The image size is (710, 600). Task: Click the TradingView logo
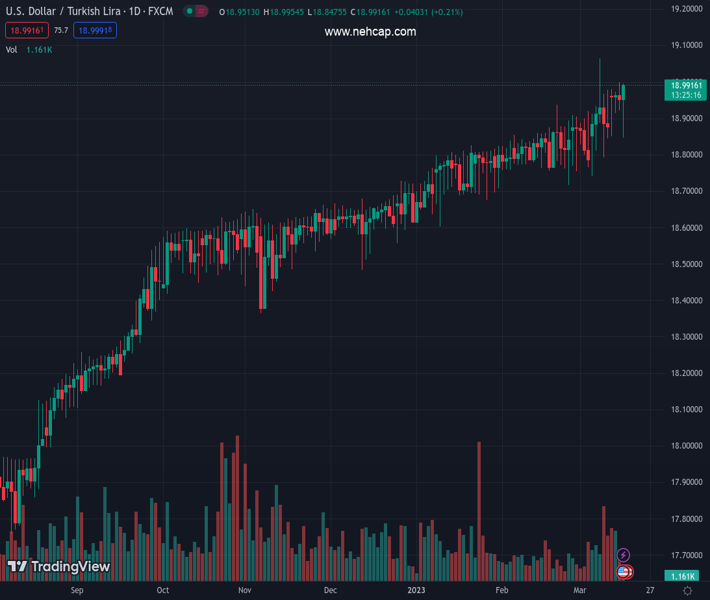[x=59, y=567]
